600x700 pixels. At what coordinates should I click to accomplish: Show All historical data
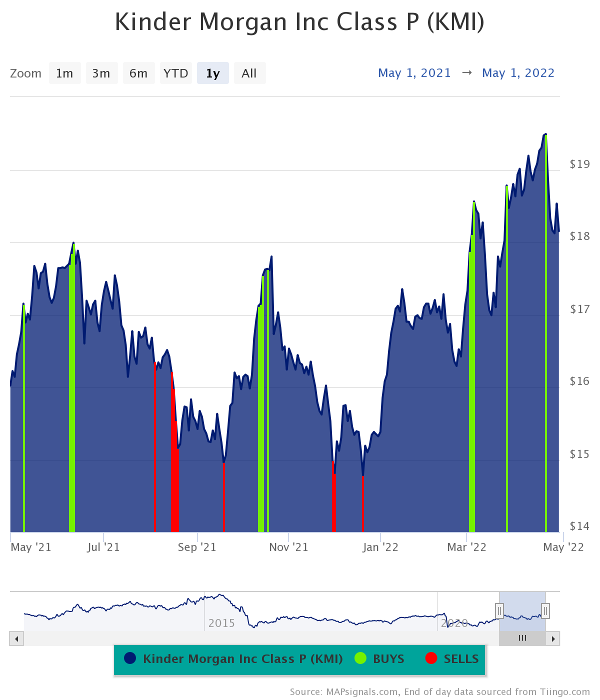click(x=249, y=73)
